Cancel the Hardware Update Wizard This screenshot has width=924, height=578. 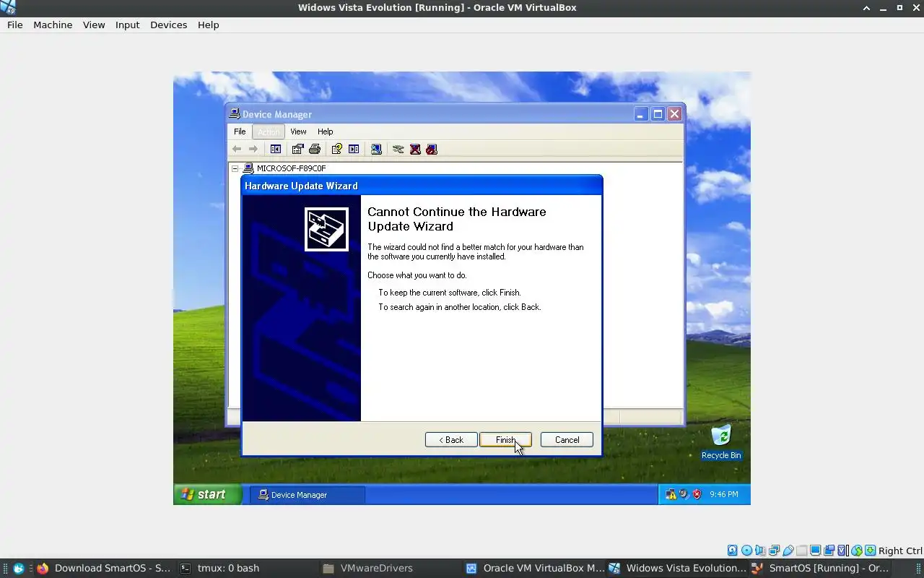567,440
